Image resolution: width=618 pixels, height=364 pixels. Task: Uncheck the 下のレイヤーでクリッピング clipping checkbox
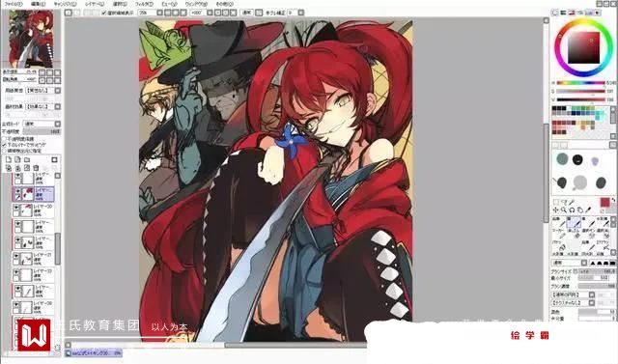coord(4,145)
